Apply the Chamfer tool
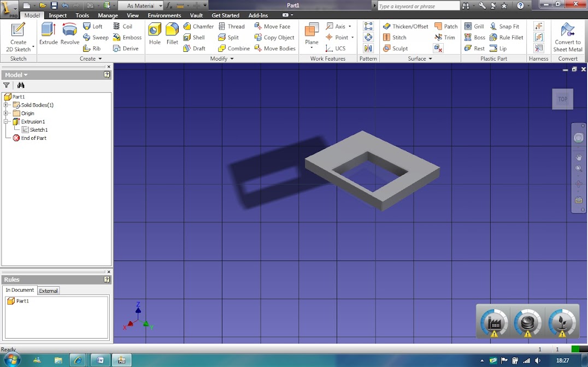The height and width of the screenshot is (367, 588). [x=198, y=26]
